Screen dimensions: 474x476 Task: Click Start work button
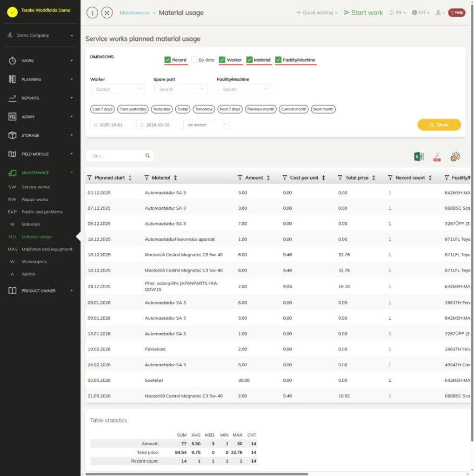(x=363, y=13)
